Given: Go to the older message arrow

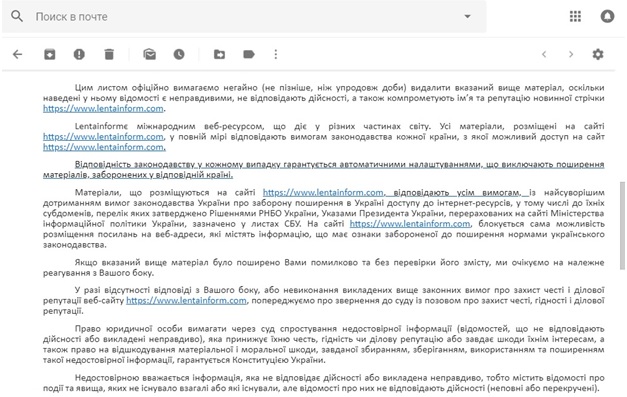Looking at the screenshot, I should coord(571,54).
